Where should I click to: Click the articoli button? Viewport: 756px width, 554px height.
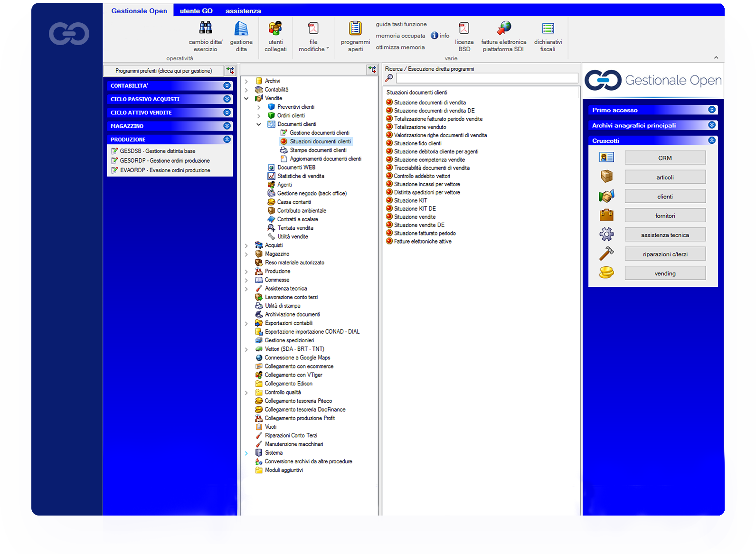pos(665,177)
